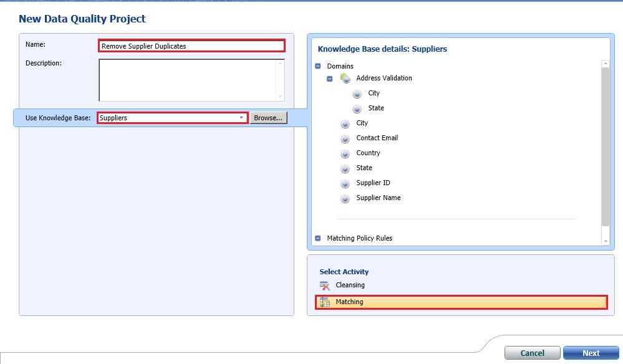Click the Next button

tap(591, 352)
